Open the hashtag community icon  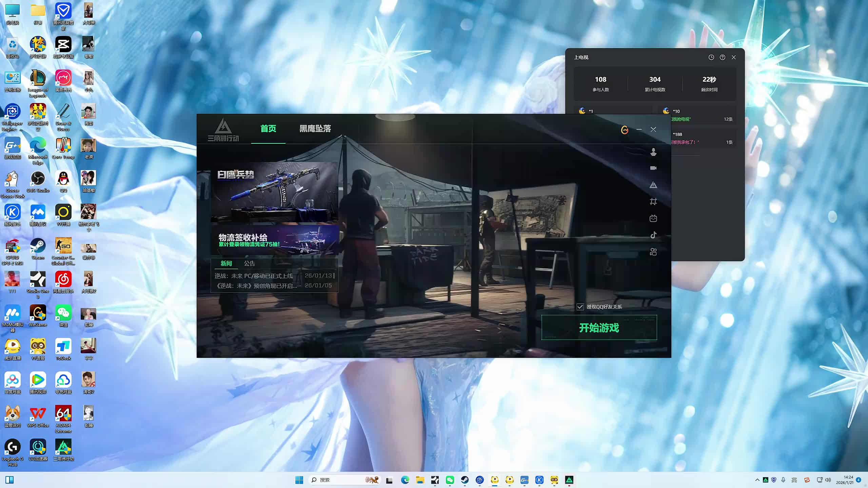coord(653,202)
